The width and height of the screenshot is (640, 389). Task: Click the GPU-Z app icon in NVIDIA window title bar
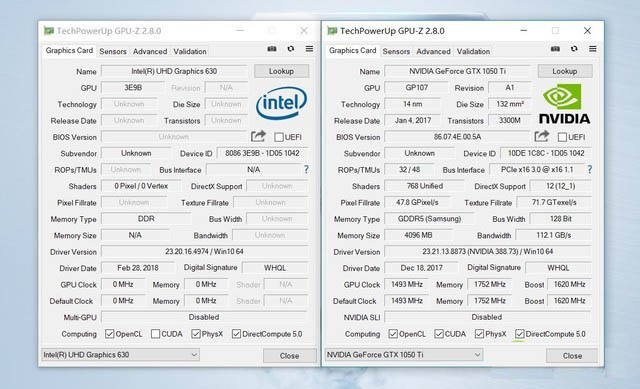[332, 31]
